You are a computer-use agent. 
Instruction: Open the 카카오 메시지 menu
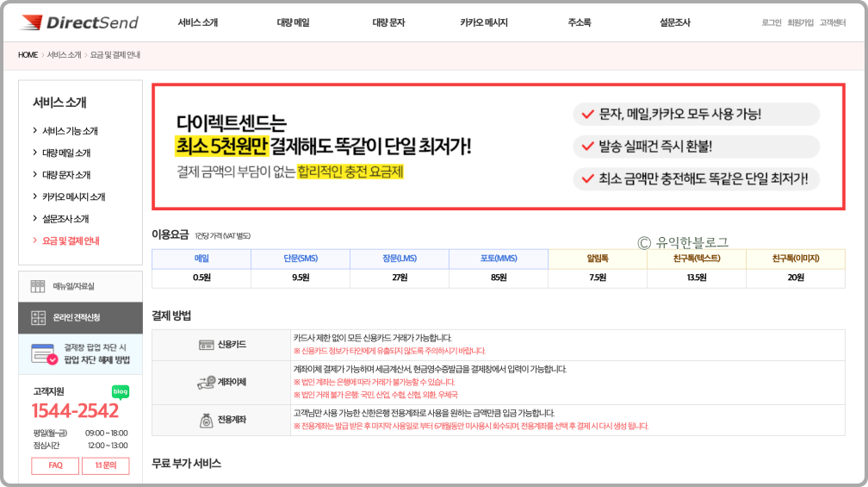point(484,22)
